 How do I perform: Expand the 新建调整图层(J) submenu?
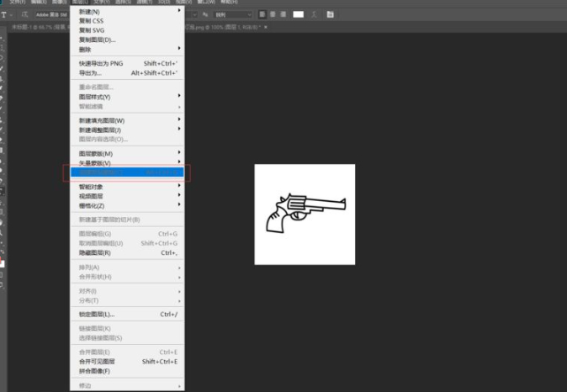point(127,130)
